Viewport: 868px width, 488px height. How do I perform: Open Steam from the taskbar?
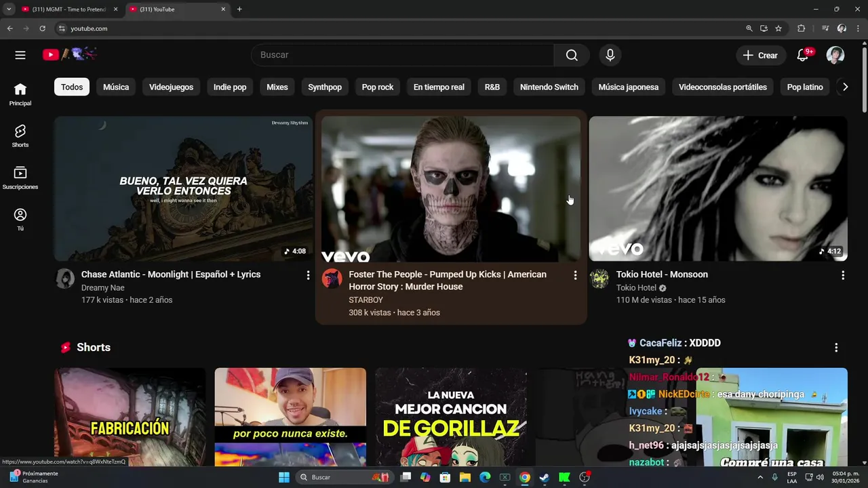[x=544, y=477]
